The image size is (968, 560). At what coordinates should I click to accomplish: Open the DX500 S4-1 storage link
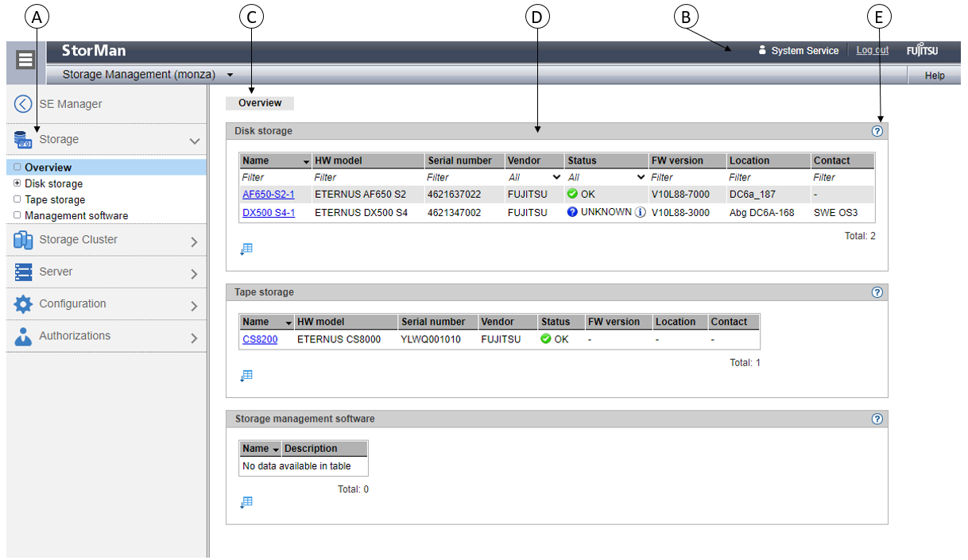point(269,213)
